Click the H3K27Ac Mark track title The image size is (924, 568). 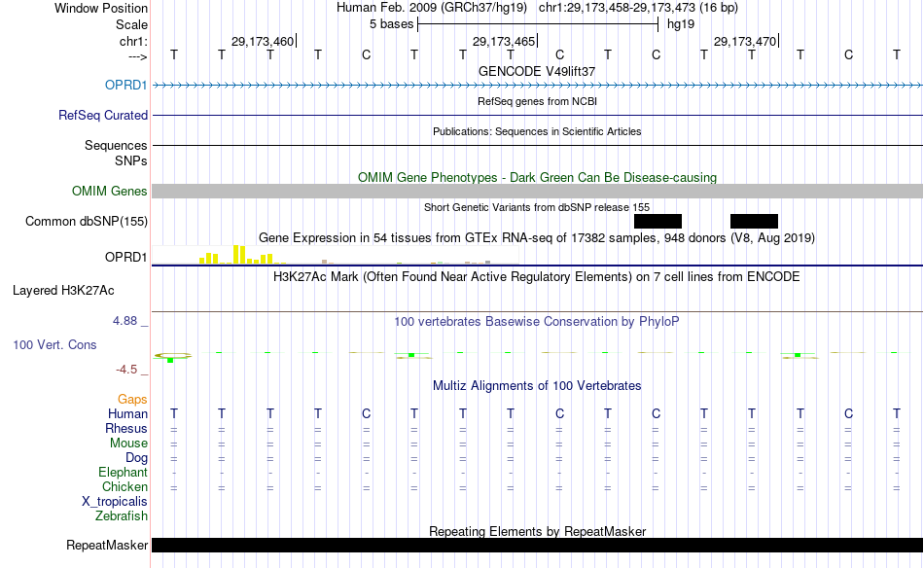pos(537,277)
